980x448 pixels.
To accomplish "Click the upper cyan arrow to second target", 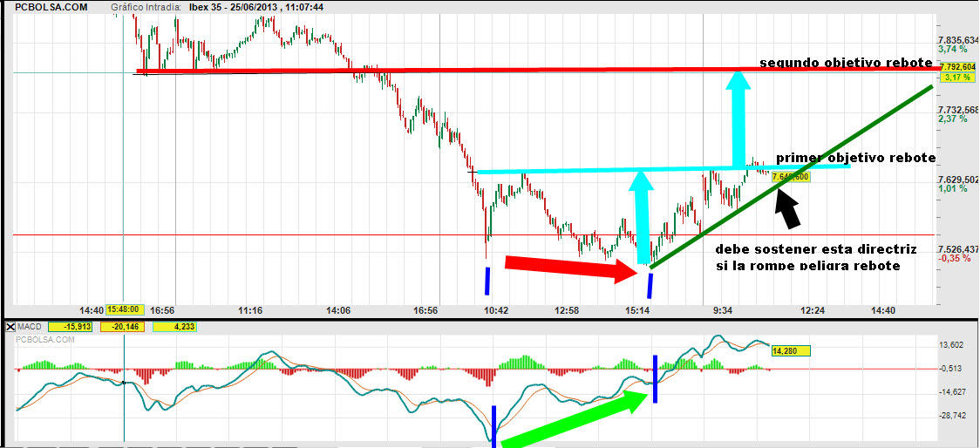I will (x=739, y=118).
